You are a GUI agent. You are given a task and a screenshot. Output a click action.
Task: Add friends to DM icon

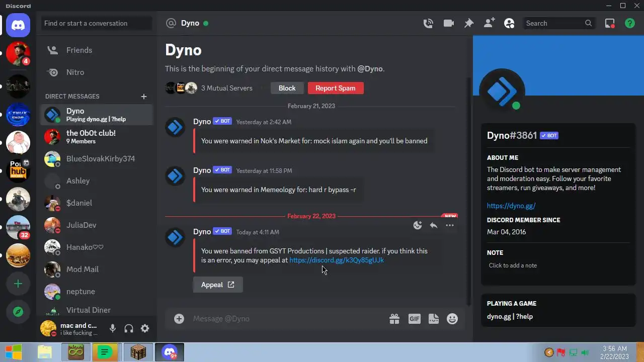(x=489, y=23)
